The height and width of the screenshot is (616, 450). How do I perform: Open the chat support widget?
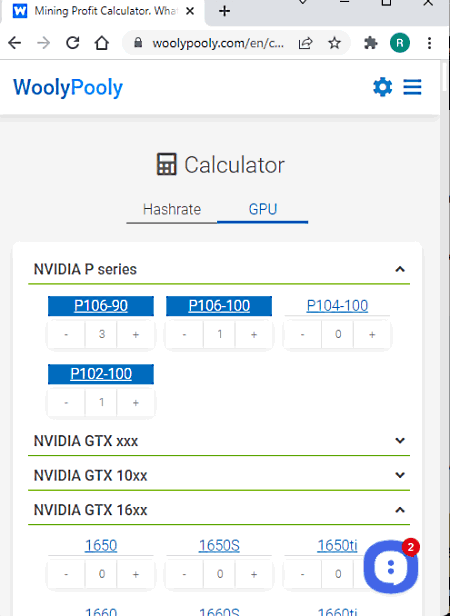pos(391,567)
